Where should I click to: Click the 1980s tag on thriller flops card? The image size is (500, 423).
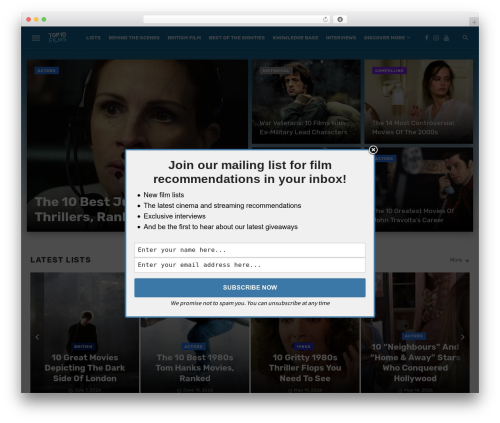(303, 347)
